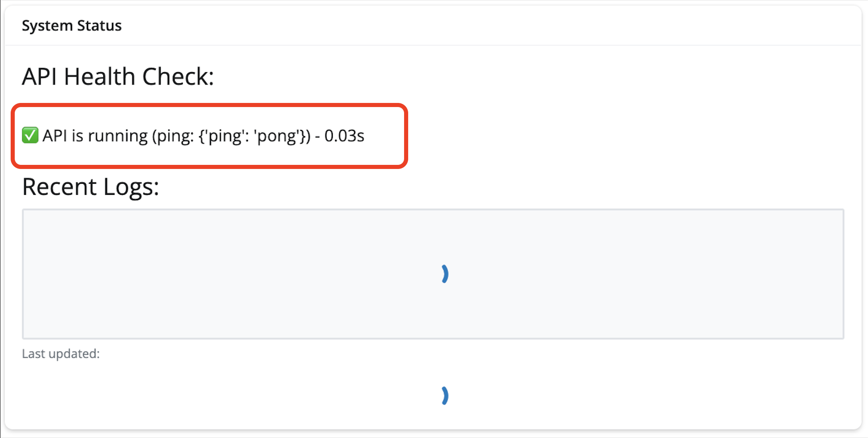This screenshot has height=438, width=868.
Task: Click the Last updated label
Action: (61, 354)
